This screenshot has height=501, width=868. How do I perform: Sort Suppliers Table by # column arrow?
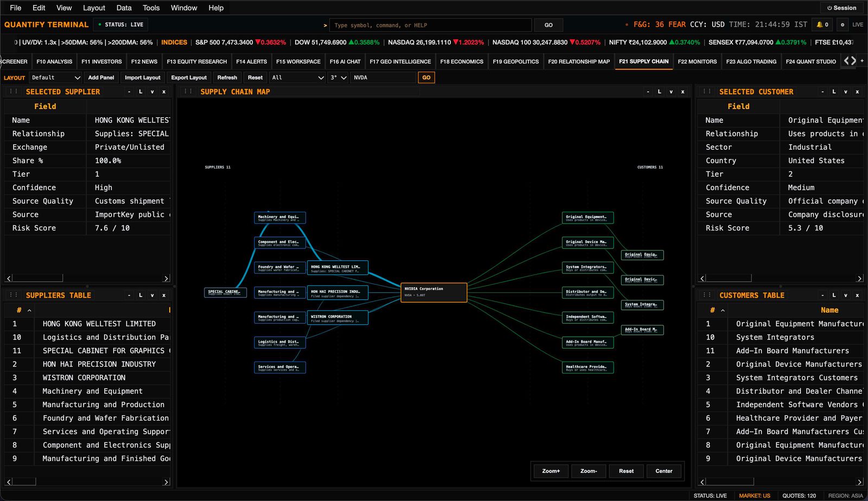[x=29, y=310]
